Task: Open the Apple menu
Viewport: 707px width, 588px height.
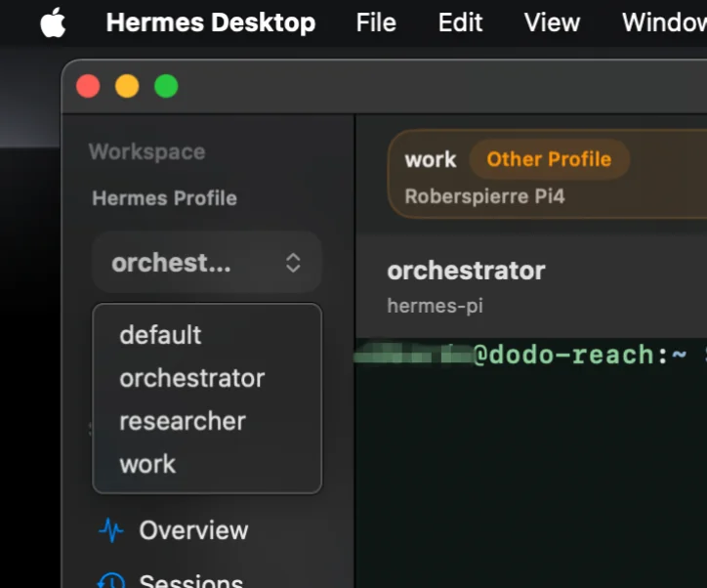Action: pos(53,22)
